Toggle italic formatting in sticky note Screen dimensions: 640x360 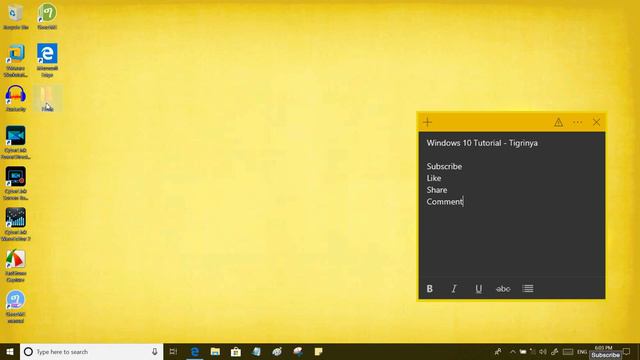(x=454, y=289)
